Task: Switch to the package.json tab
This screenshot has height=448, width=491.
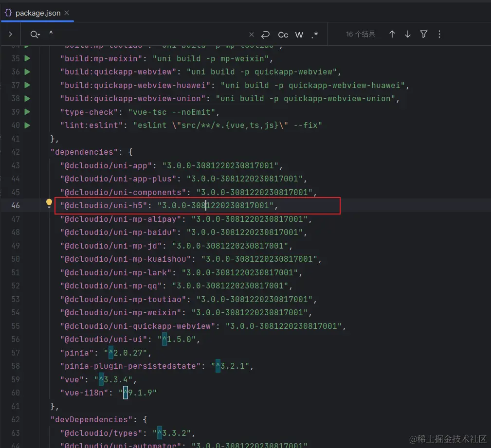Action: point(37,13)
